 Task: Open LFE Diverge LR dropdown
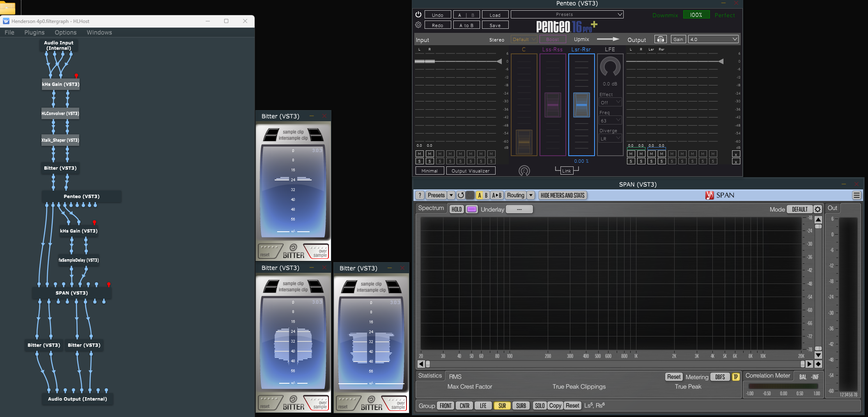[x=610, y=138]
